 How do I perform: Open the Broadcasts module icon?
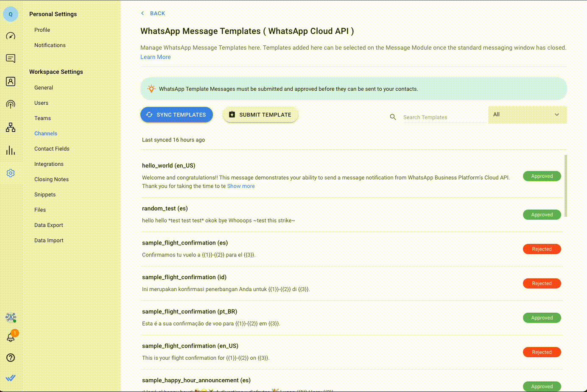(11, 104)
